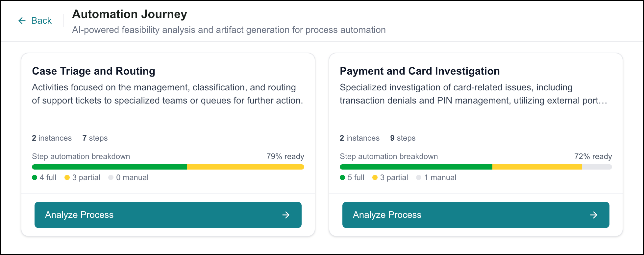Click the yellow dot beside Payment card '3 partial'
Viewport: 644px width, 255px height.
click(375, 177)
